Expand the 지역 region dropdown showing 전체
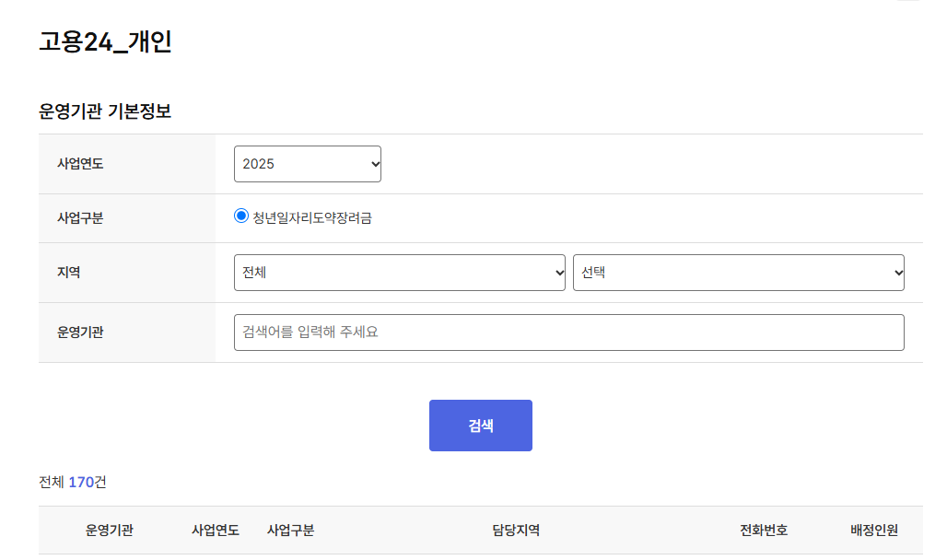 (x=399, y=272)
